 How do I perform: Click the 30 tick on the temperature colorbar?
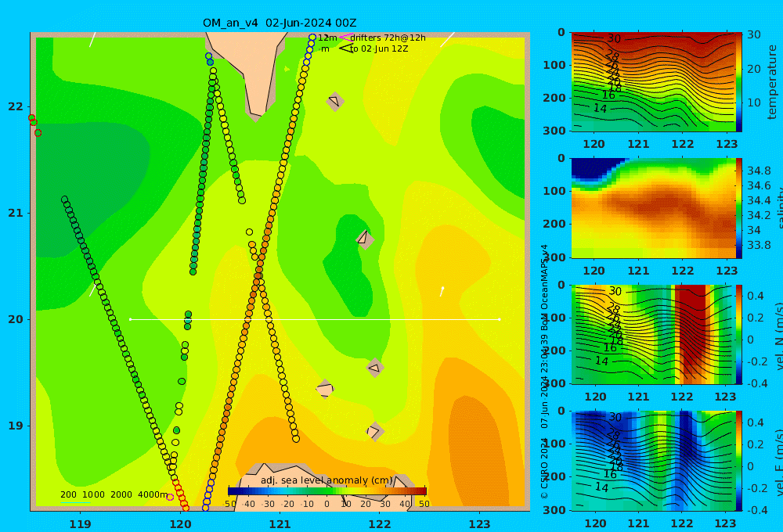click(x=753, y=34)
